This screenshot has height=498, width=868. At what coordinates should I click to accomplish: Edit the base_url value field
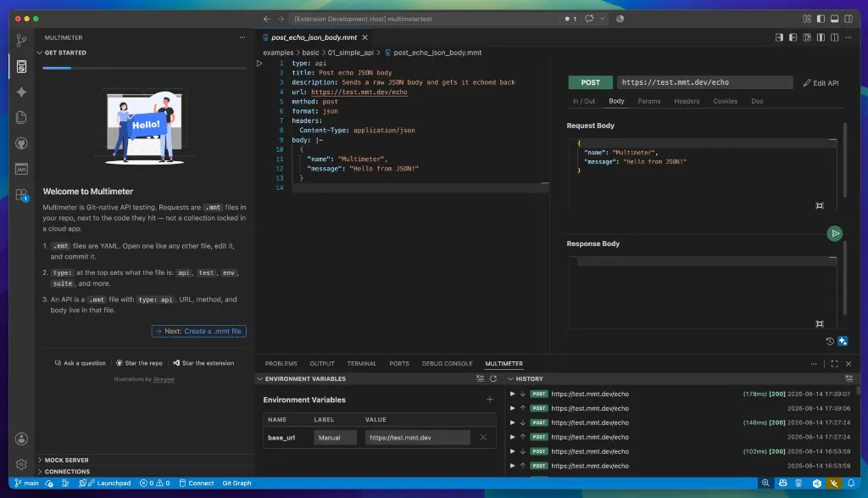tap(417, 438)
